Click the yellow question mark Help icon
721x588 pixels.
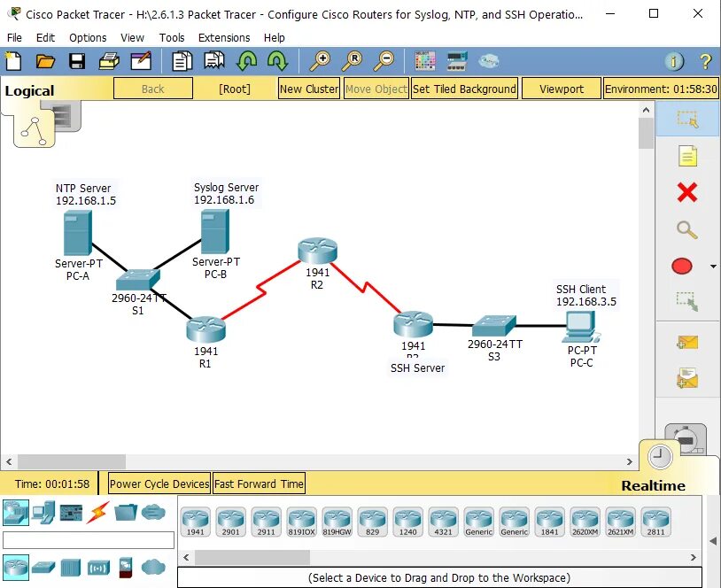point(705,61)
